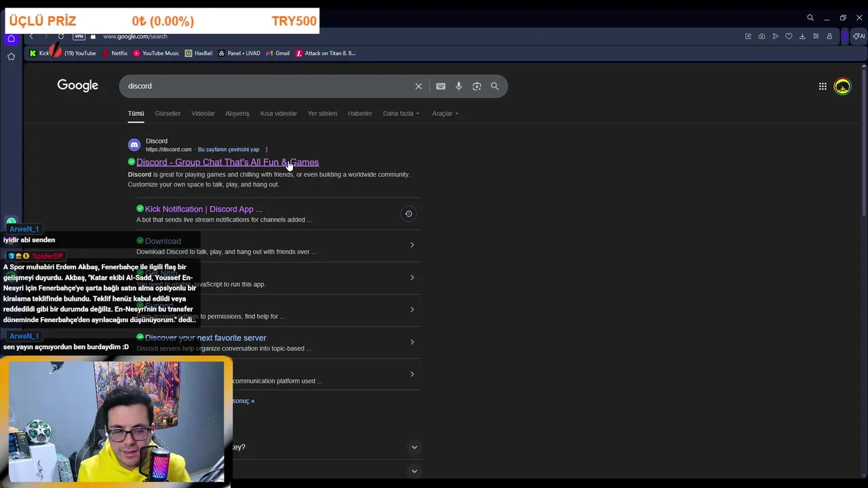
Task: Open the Gmail bookmark
Action: click(278, 53)
